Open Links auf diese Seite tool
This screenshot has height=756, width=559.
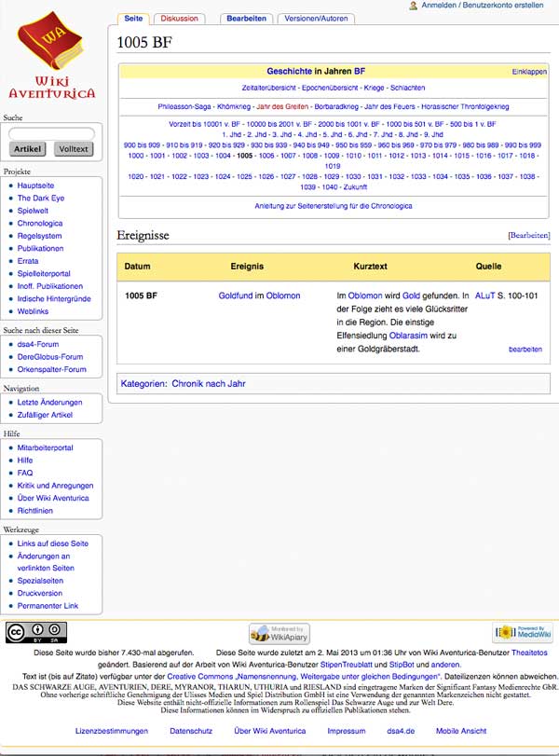[53, 543]
